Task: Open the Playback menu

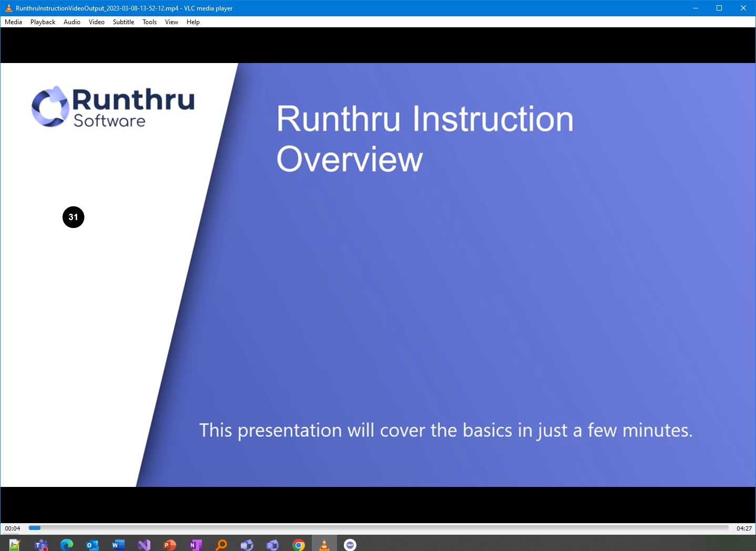Action: pyautogui.click(x=43, y=22)
